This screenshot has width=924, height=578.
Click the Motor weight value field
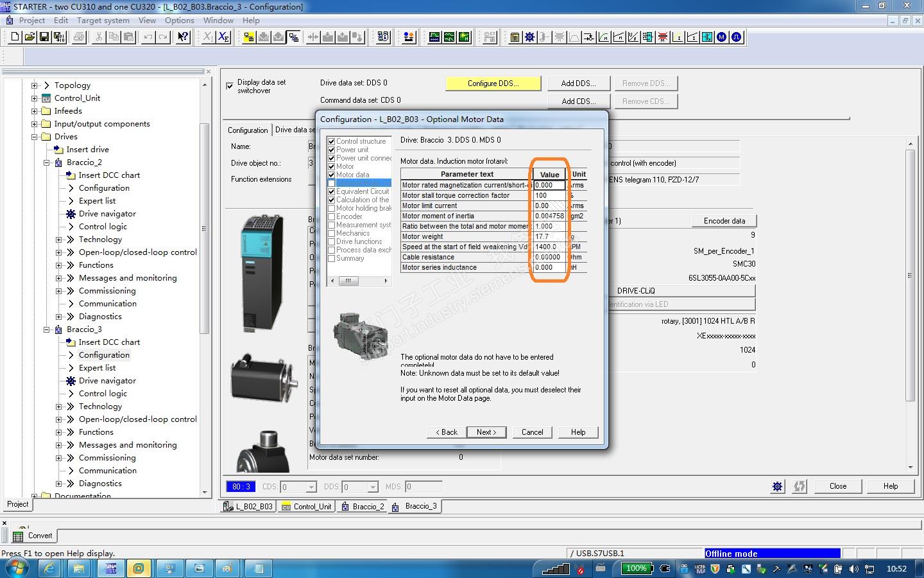click(x=549, y=236)
